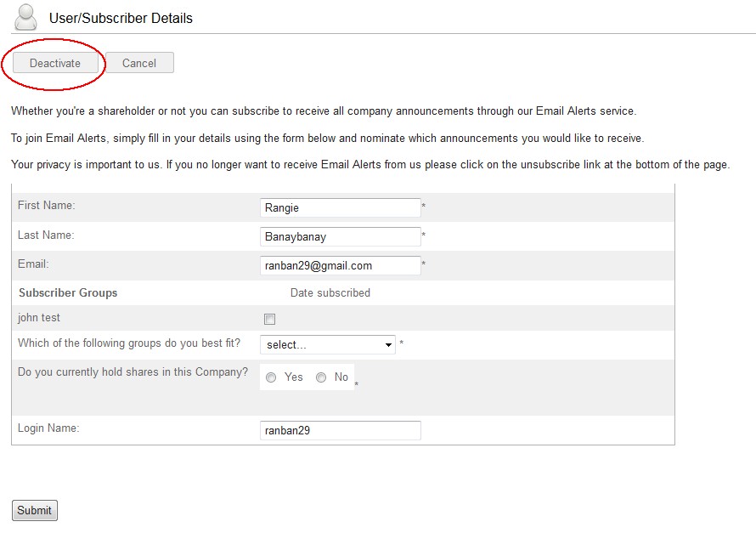Click the Login Name field with ranban29
The image size is (756, 533).
pyautogui.click(x=341, y=431)
